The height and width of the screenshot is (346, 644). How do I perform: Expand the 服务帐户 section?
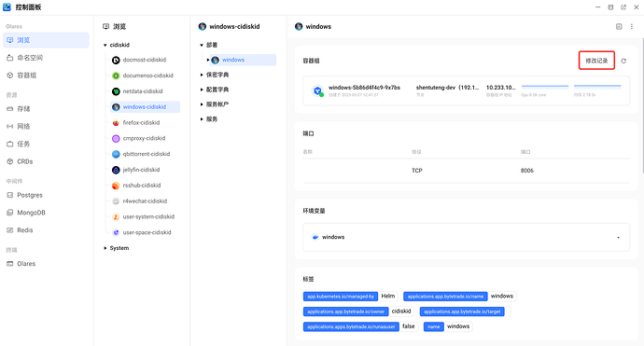(x=202, y=104)
